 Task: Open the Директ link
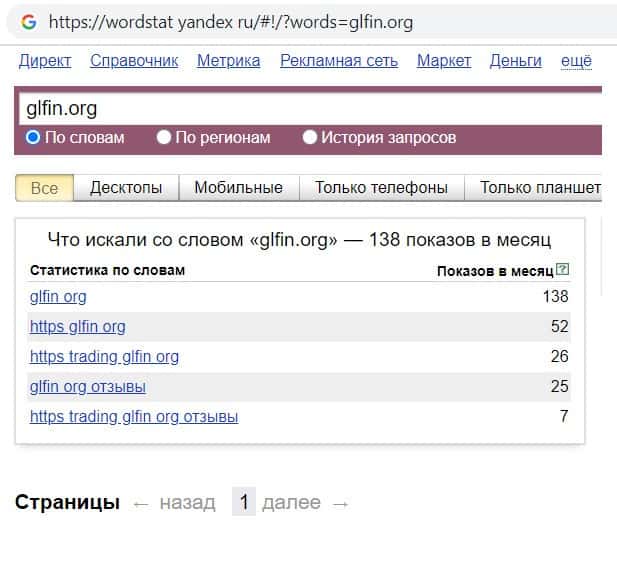[45, 61]
